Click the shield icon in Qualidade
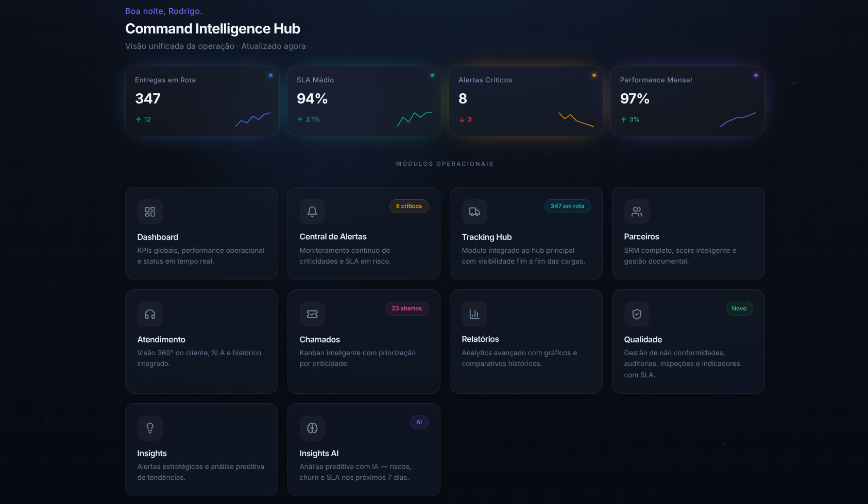This screenshot has width=868, height=504. pos(637,314)
